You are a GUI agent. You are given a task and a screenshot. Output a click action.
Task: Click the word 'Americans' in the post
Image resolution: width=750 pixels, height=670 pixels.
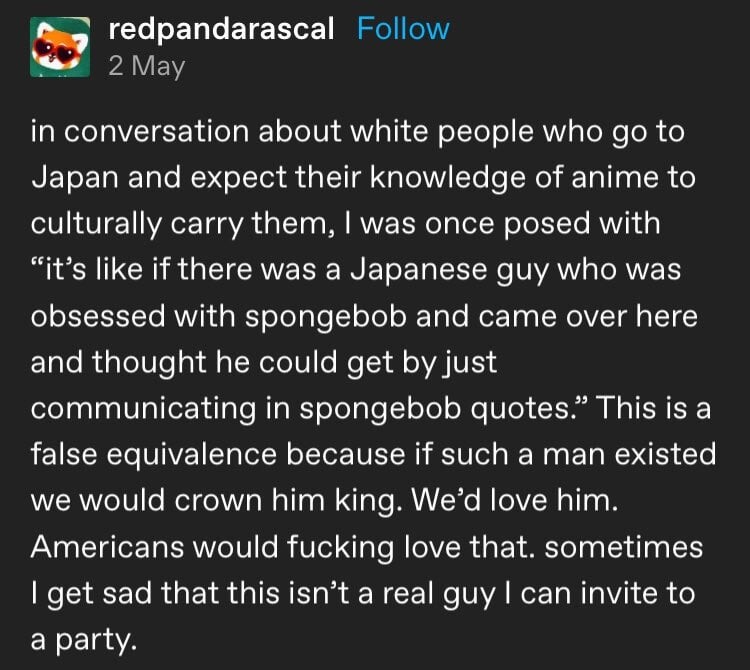[107, 547]
